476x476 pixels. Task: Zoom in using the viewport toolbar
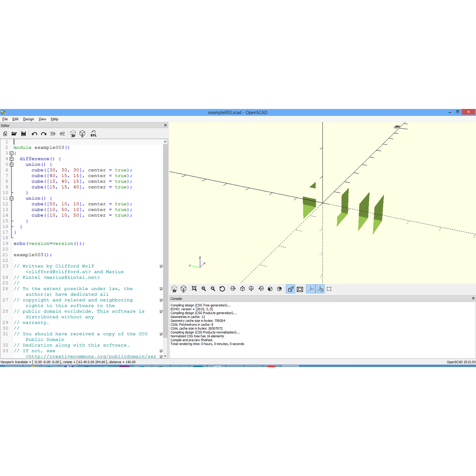[204, 289]
